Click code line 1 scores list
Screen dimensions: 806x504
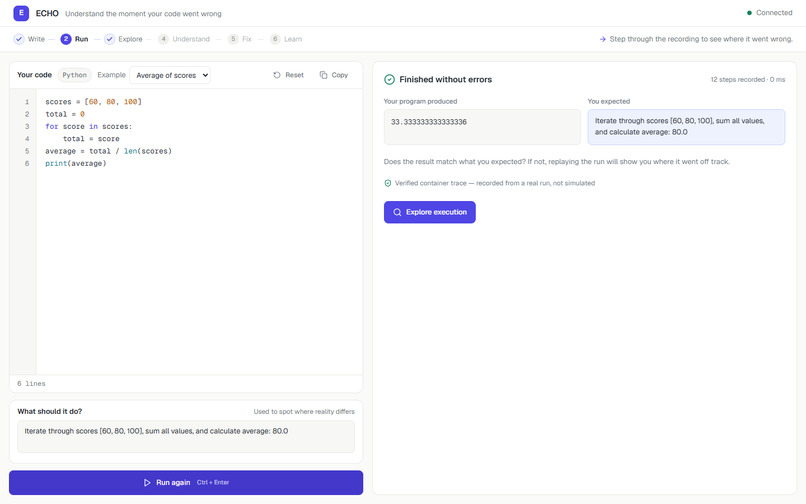click(x=94, y=102)
